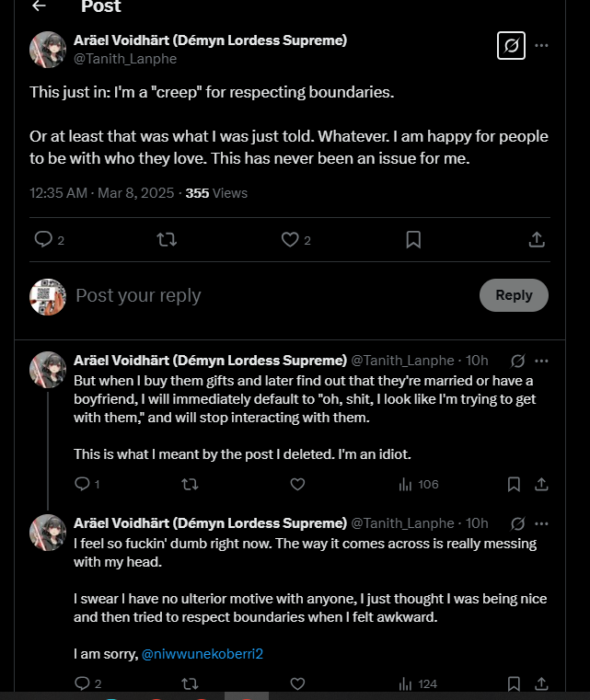The width and height of the screenshot is (590, 700).
Task: Like the main post with heart icon
Action: (x=290, y=240)
